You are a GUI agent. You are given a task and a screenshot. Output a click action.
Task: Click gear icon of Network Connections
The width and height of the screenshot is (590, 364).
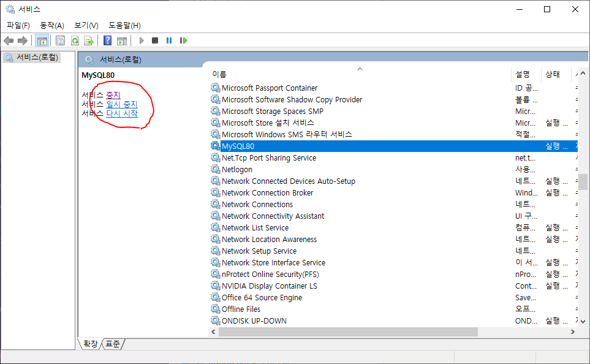click(215, 204)
